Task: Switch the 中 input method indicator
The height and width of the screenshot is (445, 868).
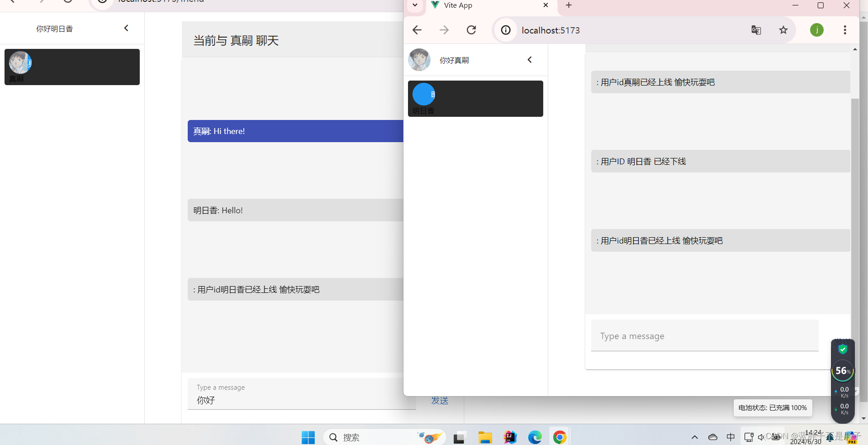Action: (x=731, y=437)
